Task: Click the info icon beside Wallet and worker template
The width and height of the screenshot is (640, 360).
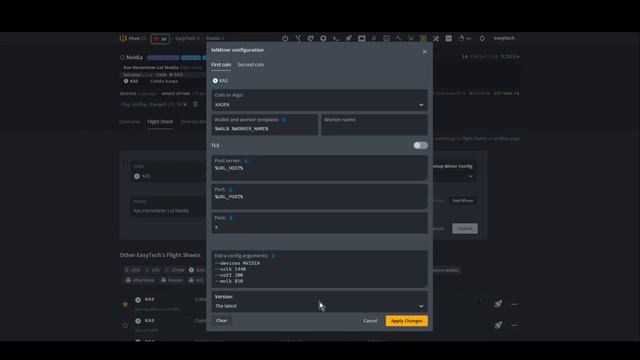Action: [284, 120]
